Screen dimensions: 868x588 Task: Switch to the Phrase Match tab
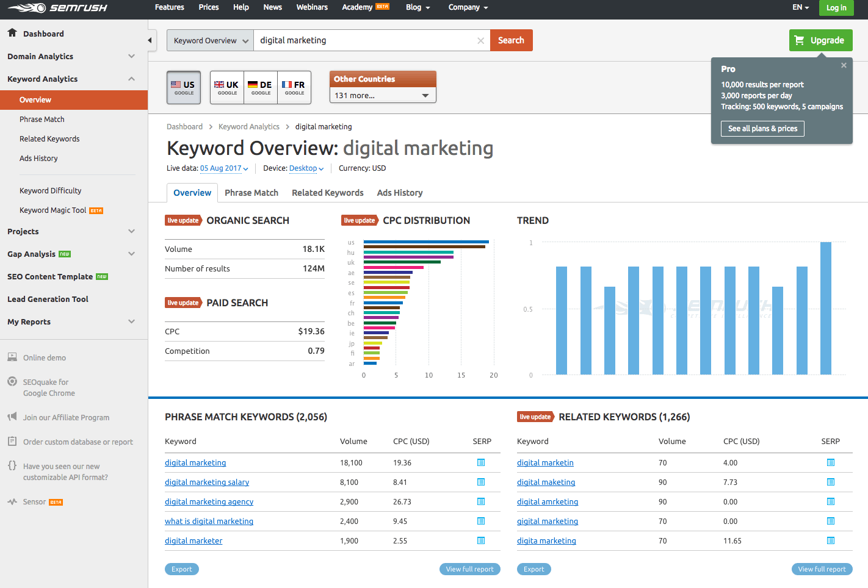(251, 193)
